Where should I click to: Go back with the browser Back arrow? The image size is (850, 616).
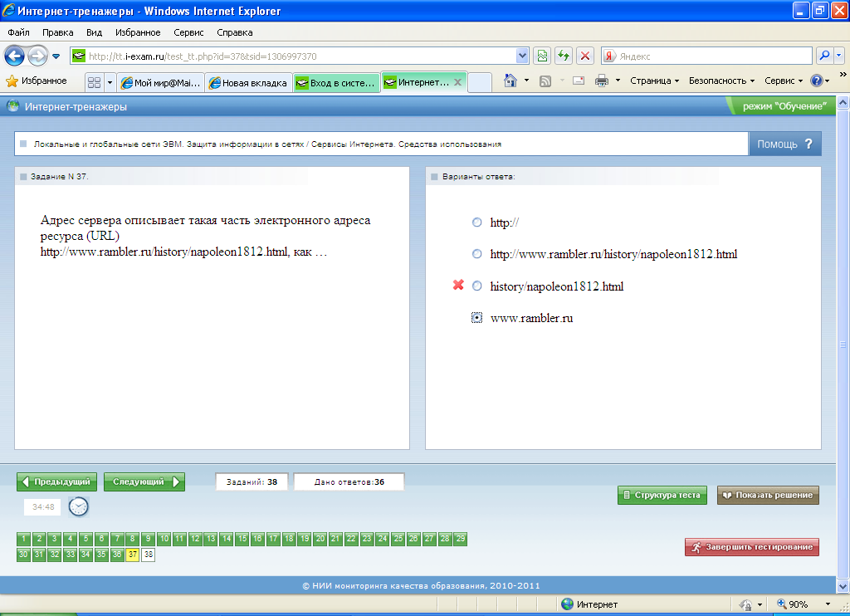pos(14,56)
